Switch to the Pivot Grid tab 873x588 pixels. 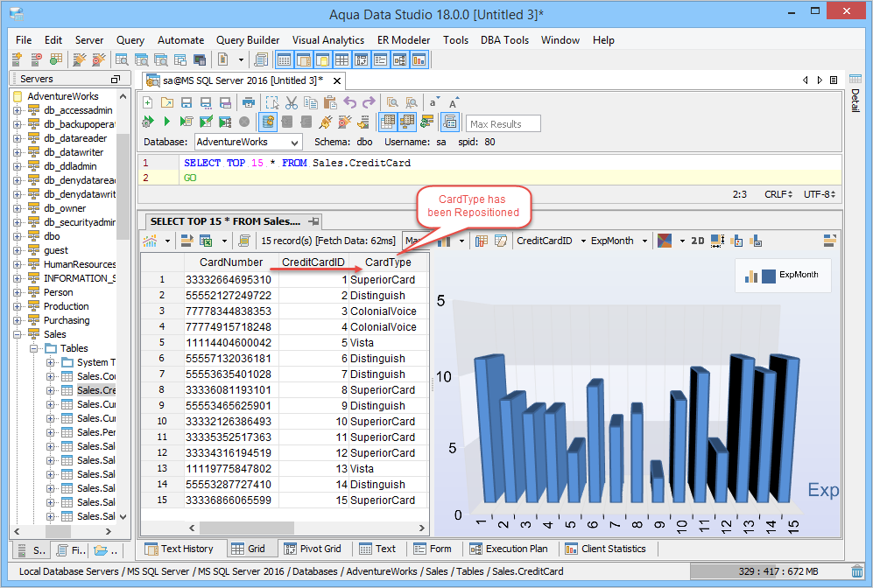click(312, 549)
